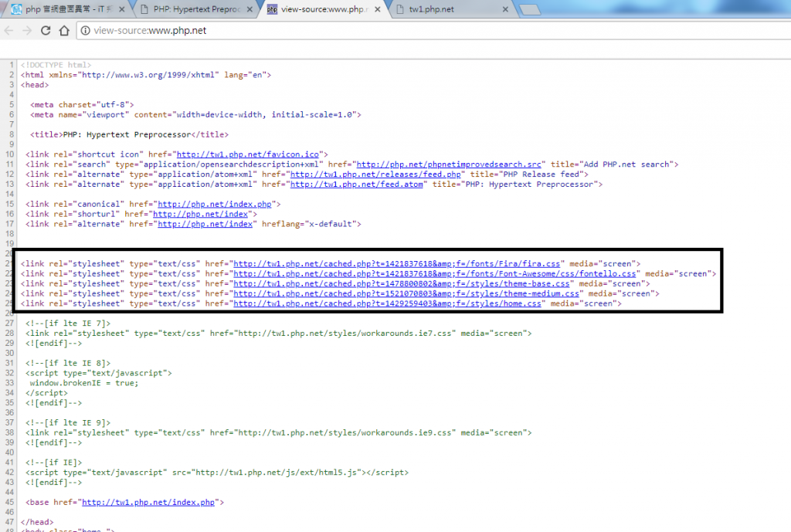
Task: Click the browser forward arrow
Action: (x=27, y=31)
